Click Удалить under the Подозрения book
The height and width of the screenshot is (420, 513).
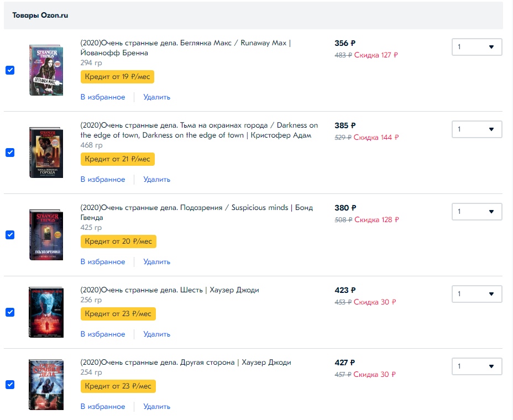[x=156, y=262]
